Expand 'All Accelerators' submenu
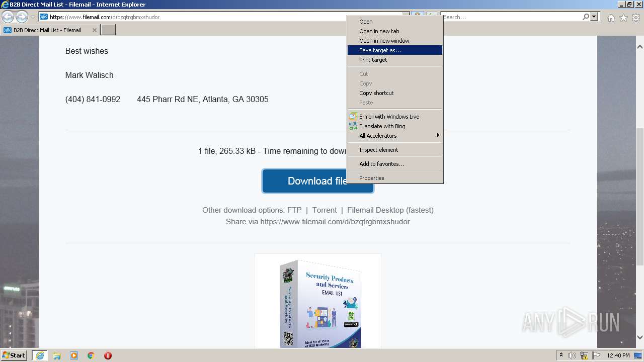 [x=395, y=136]
